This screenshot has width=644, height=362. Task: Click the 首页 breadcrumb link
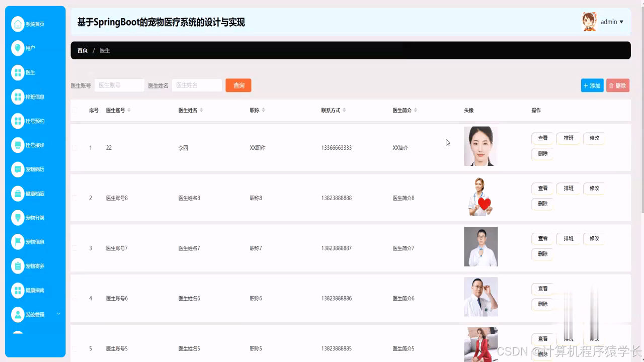(x=82, y=50)
